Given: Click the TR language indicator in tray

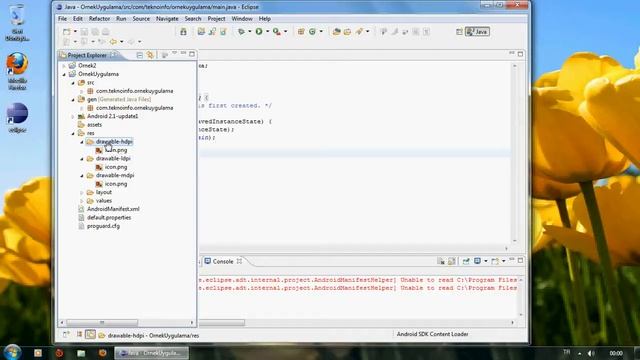Looking at the screenshot, I should pyautogui.click(x=567, y=352).
